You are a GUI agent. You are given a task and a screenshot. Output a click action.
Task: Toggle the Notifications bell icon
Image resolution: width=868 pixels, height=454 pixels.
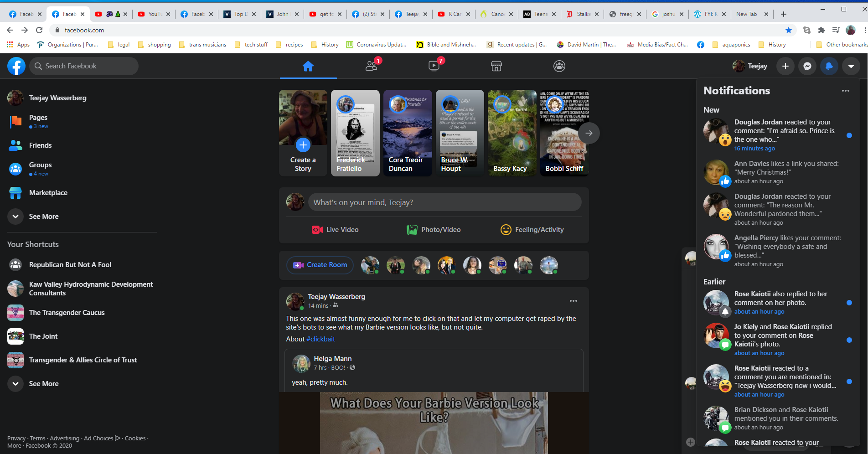click(829, 66)
